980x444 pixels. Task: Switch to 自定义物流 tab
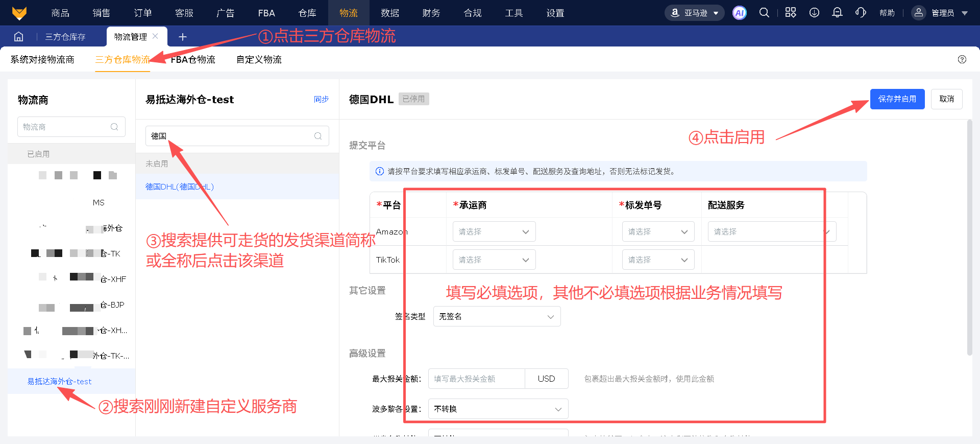coord(259,59)
